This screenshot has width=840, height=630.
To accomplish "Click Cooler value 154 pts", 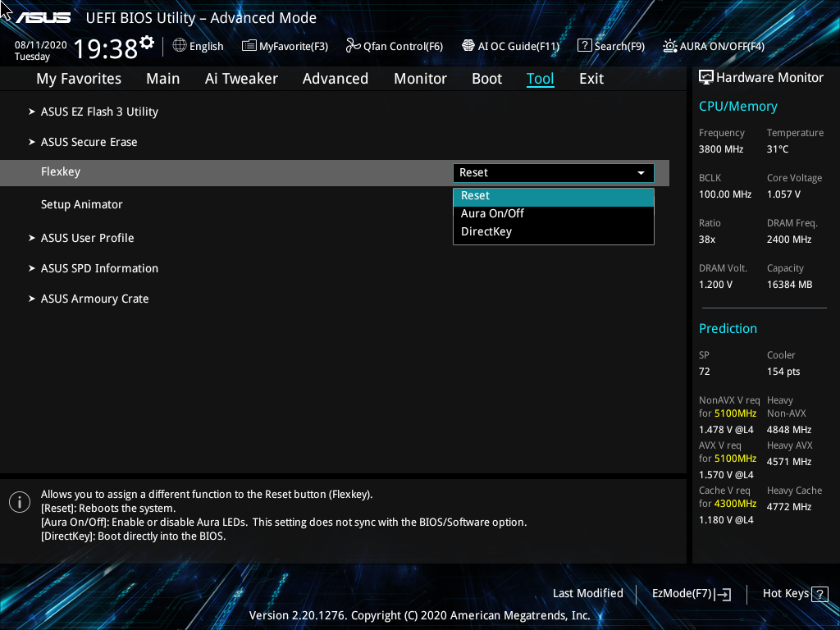I will coord(783,372).
